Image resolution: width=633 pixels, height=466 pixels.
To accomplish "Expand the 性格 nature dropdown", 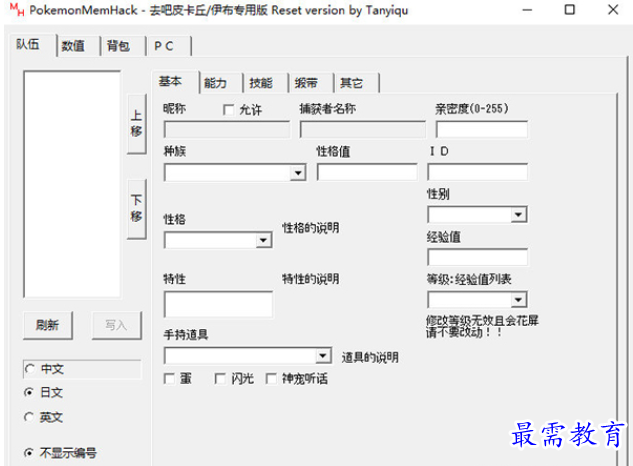I will [263, 241].
